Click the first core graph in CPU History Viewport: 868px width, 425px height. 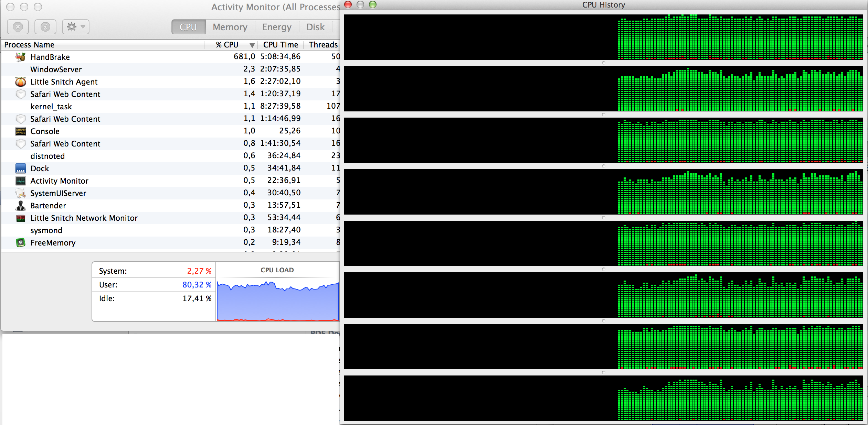click(603, 37)
